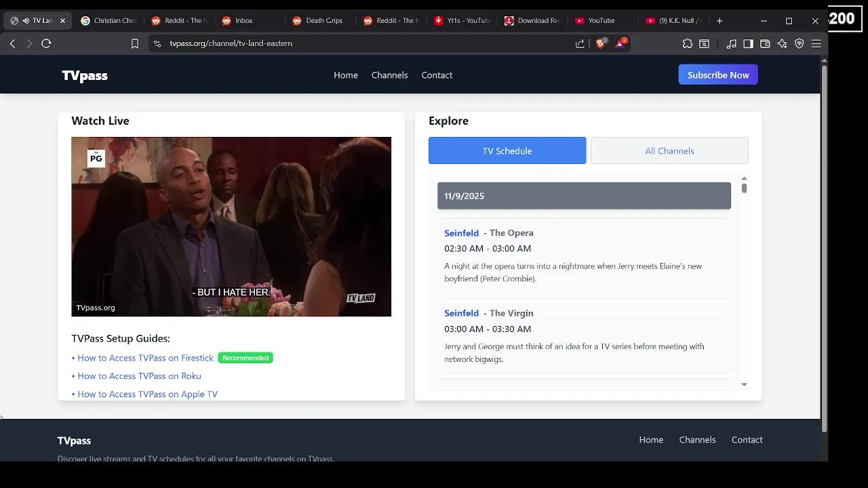This screenshot has width=868, height=488.
Task: Open the browser hamburger menu
Action: (x=816, y=43)
